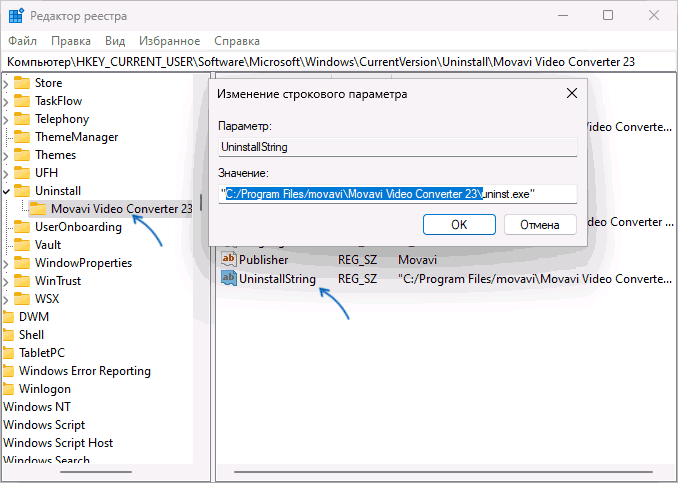Screen dimensions: 678x483
Task: Select the WinTrust folder icon
Action: (22, 281)
